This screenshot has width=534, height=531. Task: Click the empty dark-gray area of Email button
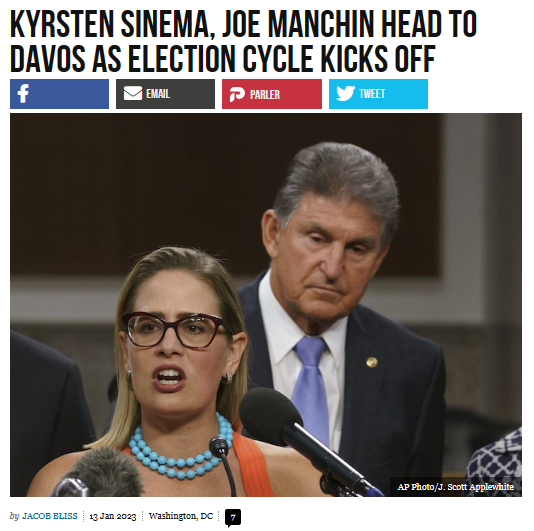click(193, 94)
